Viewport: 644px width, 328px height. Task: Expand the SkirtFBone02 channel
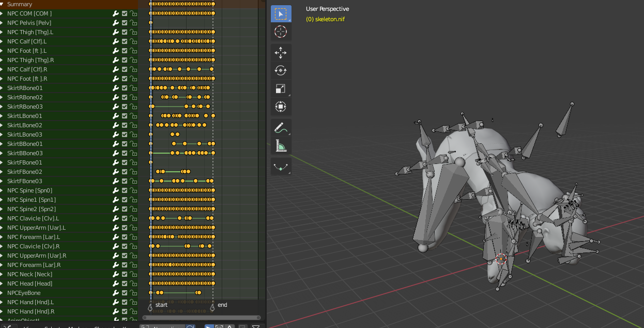coord(2,172)
